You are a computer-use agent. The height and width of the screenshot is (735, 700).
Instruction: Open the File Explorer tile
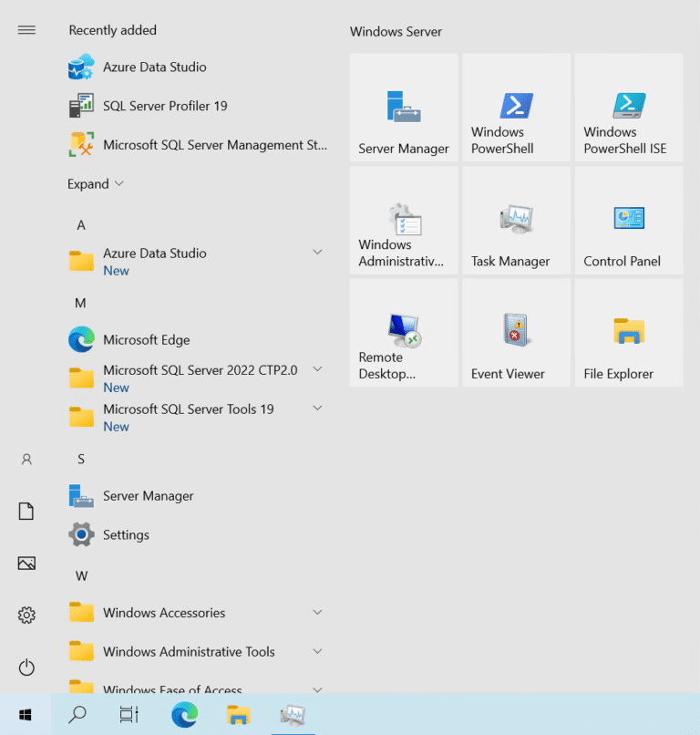click(x=629, y=333)
